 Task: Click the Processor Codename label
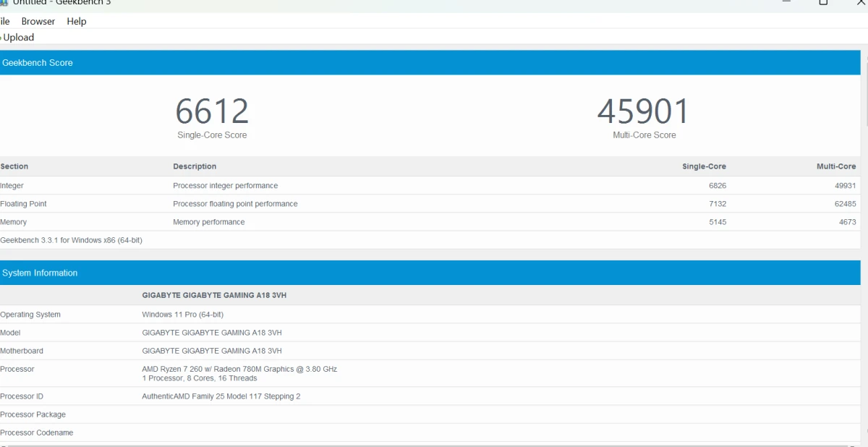click(36, 433)
